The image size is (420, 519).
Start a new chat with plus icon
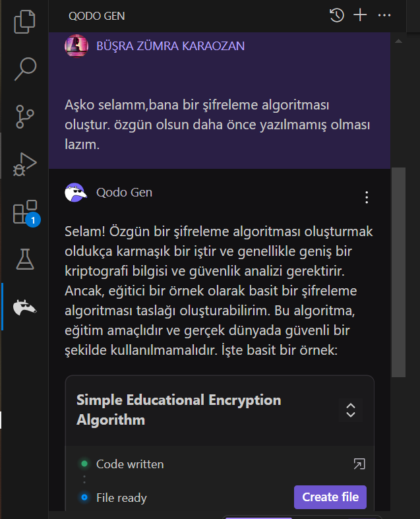[x=360, y=15]
